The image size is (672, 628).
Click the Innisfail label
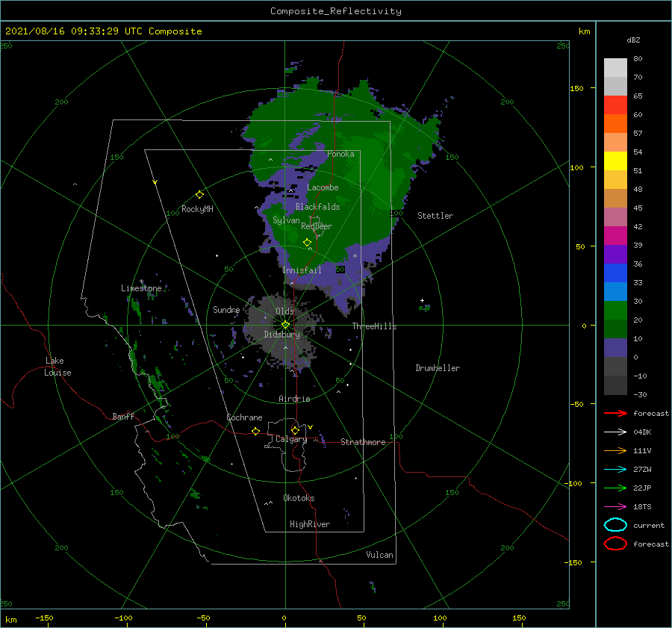click(302, 270)
